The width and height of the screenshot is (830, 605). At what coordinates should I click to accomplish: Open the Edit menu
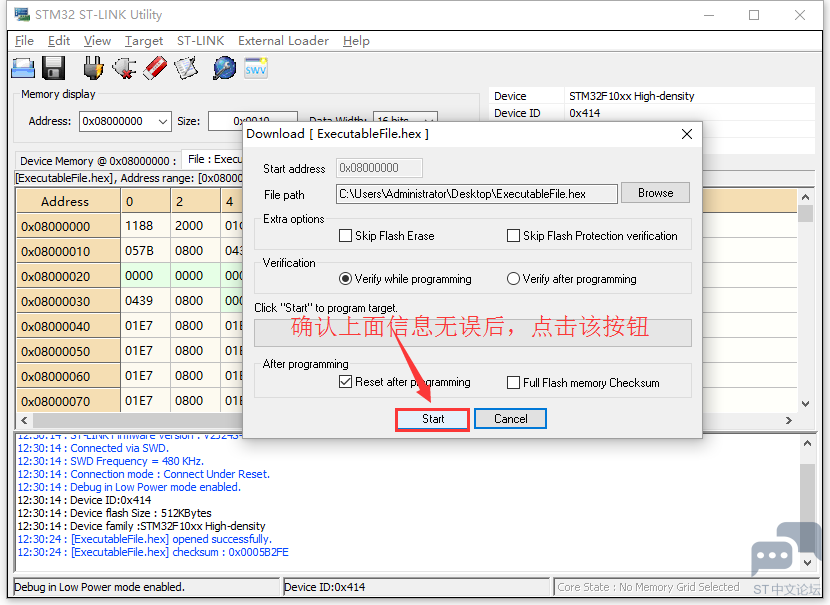[x=59, y=41]
